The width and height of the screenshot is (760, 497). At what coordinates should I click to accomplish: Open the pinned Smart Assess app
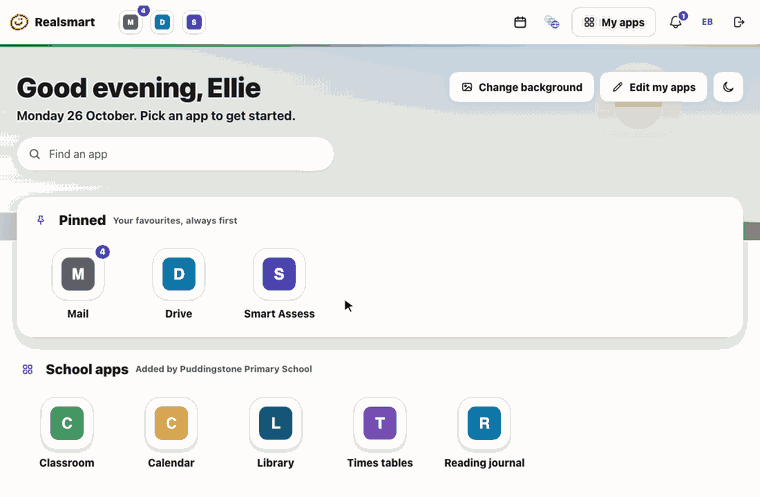click(279, 274)
